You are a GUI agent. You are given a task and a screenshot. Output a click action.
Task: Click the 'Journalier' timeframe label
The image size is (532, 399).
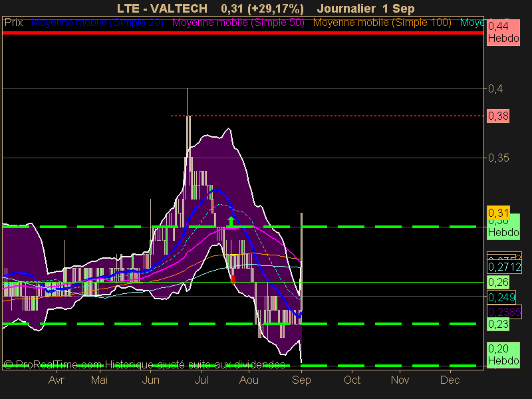346,9
